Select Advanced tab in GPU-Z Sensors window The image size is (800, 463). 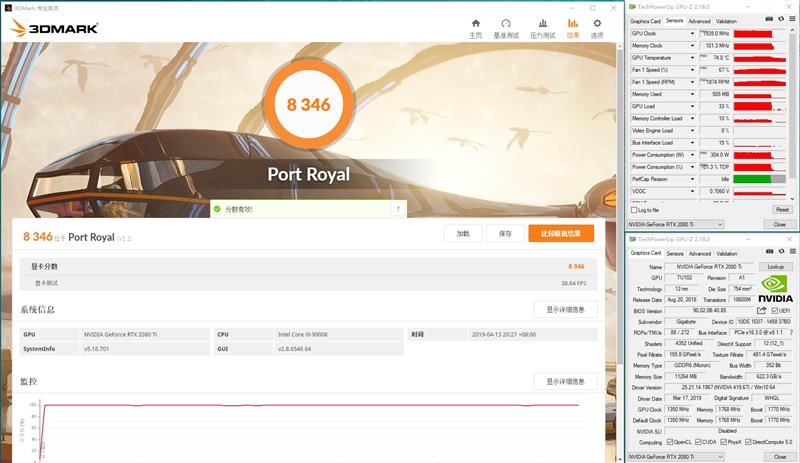pos(699,21)
